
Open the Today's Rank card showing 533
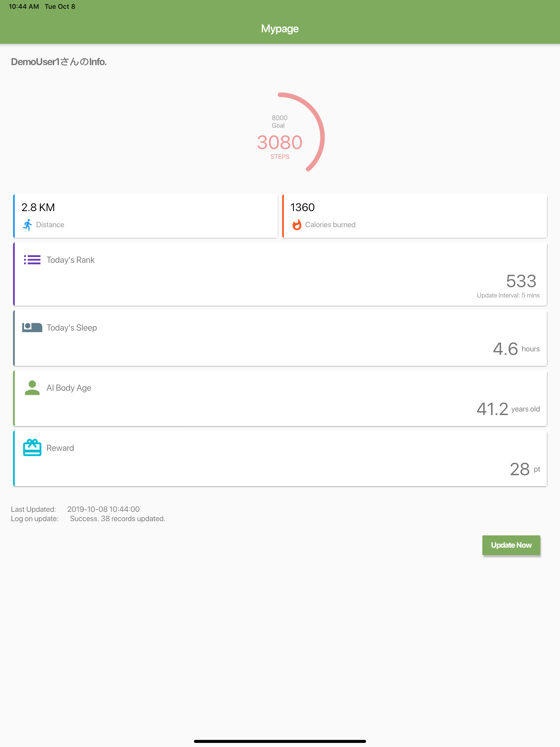pyautogui.click(x=280, y=274)
